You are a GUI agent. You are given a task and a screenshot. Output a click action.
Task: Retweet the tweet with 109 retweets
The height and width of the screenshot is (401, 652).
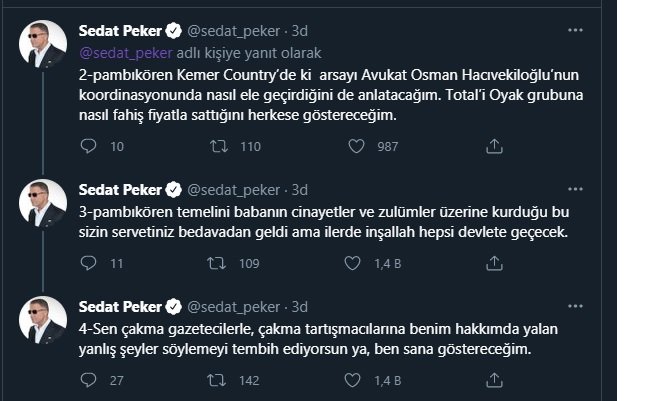click(217, 263)
